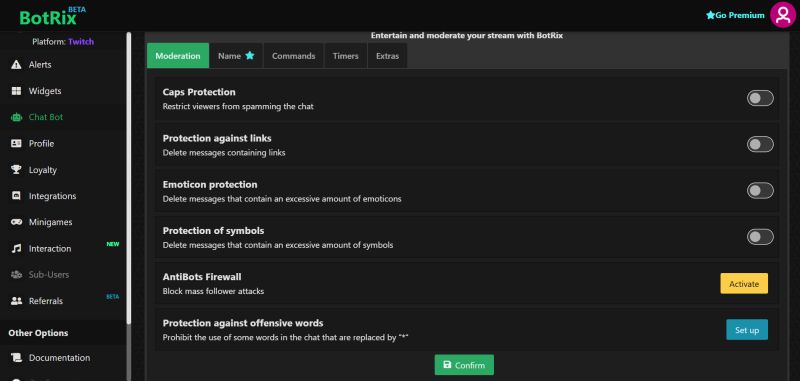Open the Name tab
The width and height of the screenshot is (800, 381).
[x=236, y=56]
